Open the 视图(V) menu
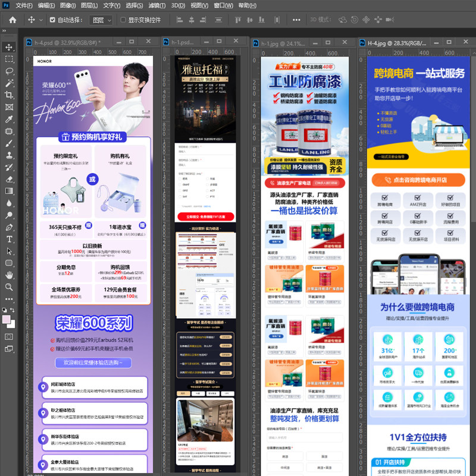476x476 pixels. (199, 5)
